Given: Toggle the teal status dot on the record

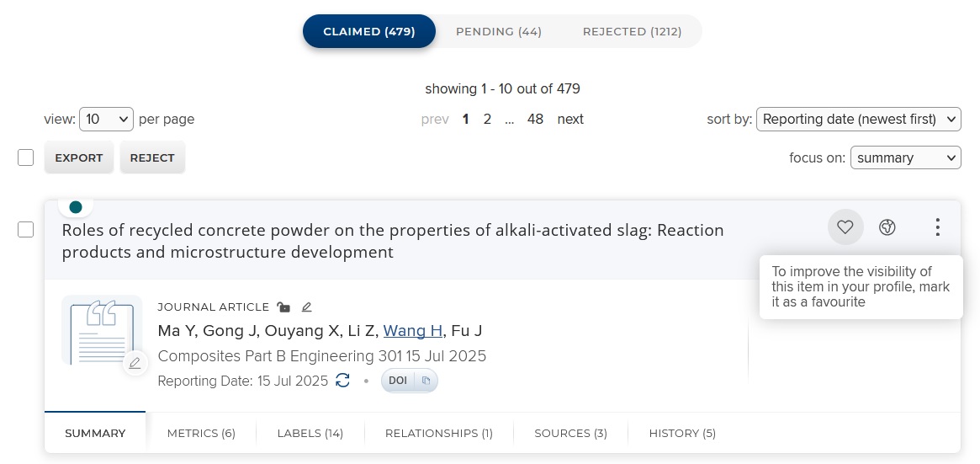Looking at the screenshot, I should 76,207.
